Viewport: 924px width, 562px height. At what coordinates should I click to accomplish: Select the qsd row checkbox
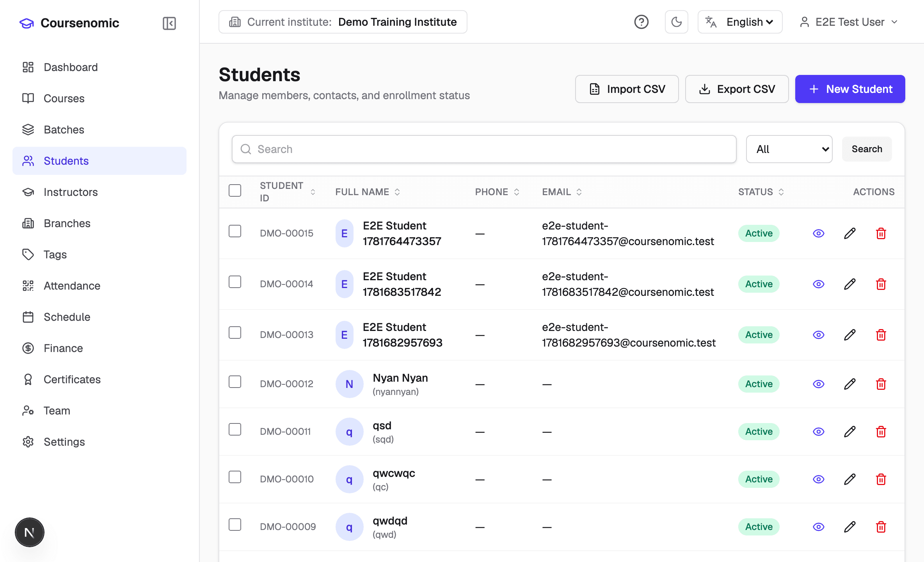[x=235, y=429]
